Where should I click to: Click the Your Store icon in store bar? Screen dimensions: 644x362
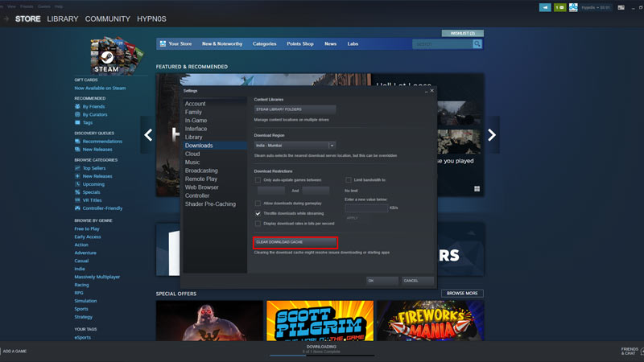point(163,43)
